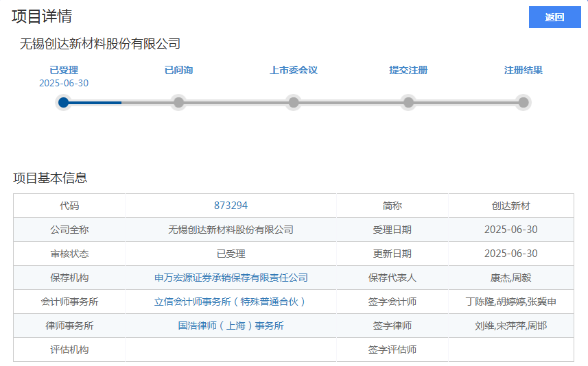Open the 已受理 stage label
Screen dimensions: 588x366
coord(64,70)
